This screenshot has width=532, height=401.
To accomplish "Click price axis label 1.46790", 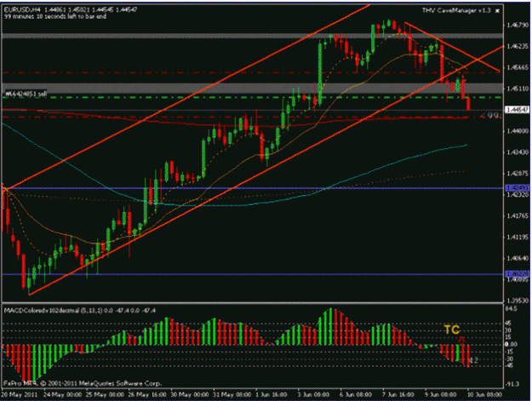I will (x=518, y=25).
